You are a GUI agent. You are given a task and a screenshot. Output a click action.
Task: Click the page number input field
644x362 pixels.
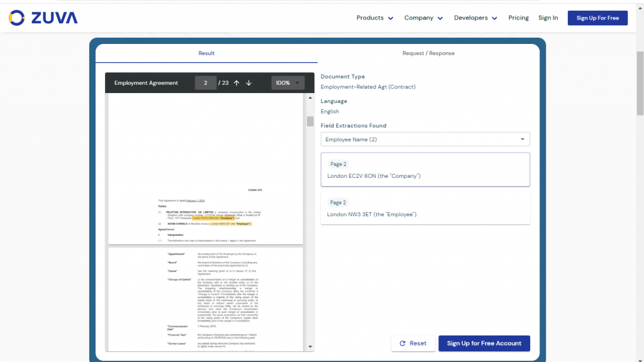click(x=206, y=83)
